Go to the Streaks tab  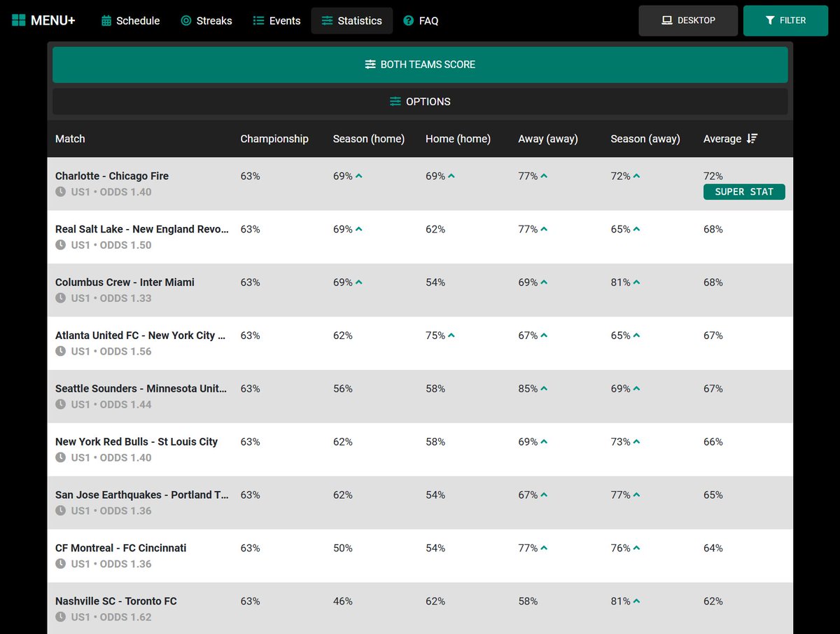pyautogui.click(x=206, y=21)
